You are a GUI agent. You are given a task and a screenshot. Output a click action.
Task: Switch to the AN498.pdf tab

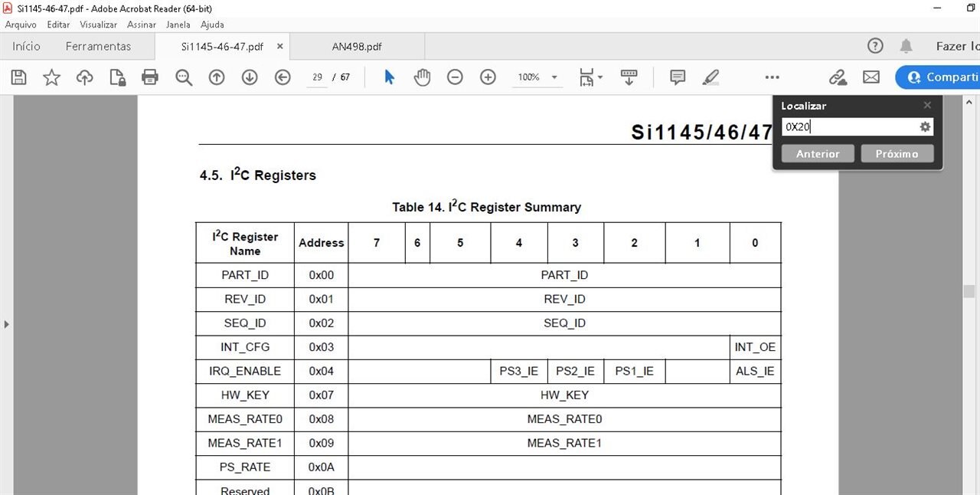click(357, 46)
